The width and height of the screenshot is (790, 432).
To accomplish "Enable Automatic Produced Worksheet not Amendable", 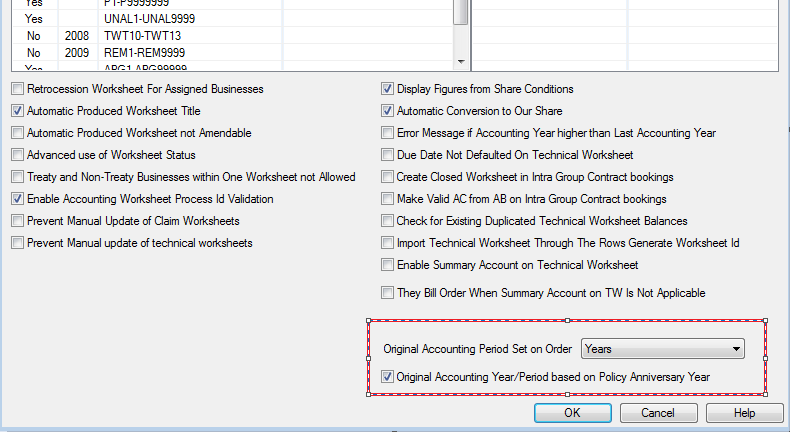I will click(18, 133).
